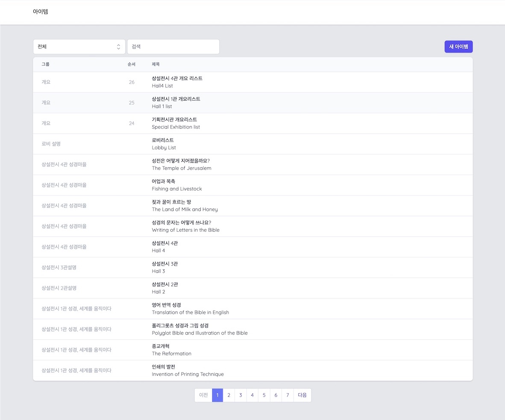The height and width of the screenshot is (420, 505).
Task: Click the 개요 group cell in row 26
Action: (46, 82)
